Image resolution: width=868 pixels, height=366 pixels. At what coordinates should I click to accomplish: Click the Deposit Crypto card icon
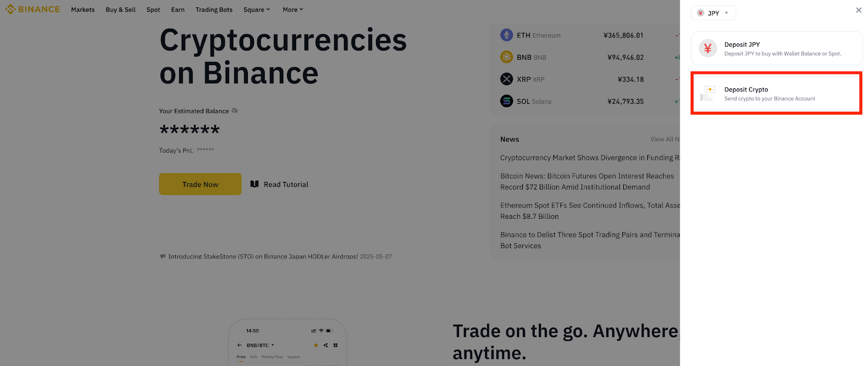pyautogui.click(x=707, y=93)
